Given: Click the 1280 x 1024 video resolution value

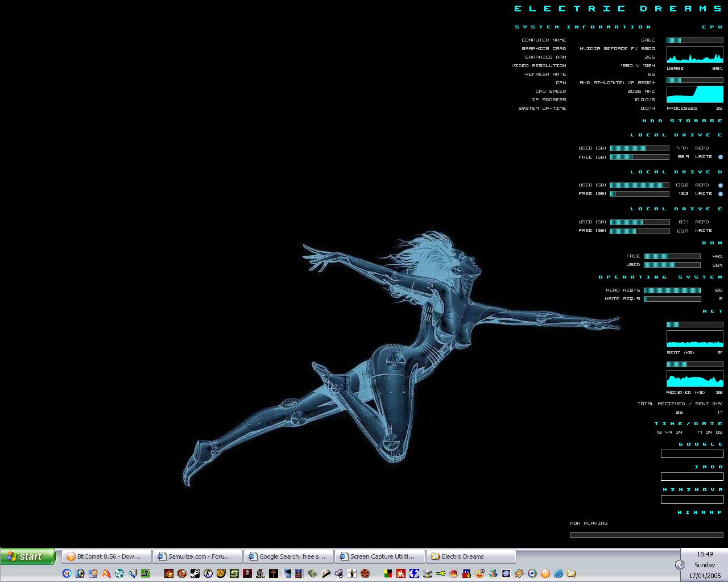Looking at the screenshot, I should [638, 66].
